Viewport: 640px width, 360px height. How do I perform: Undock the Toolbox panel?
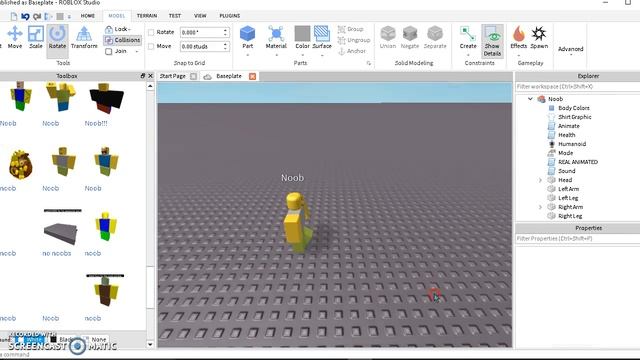[x=142, y=76]
